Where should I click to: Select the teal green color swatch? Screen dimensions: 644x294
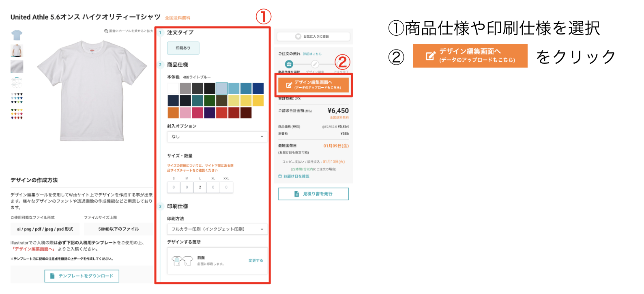click(197, 100)
